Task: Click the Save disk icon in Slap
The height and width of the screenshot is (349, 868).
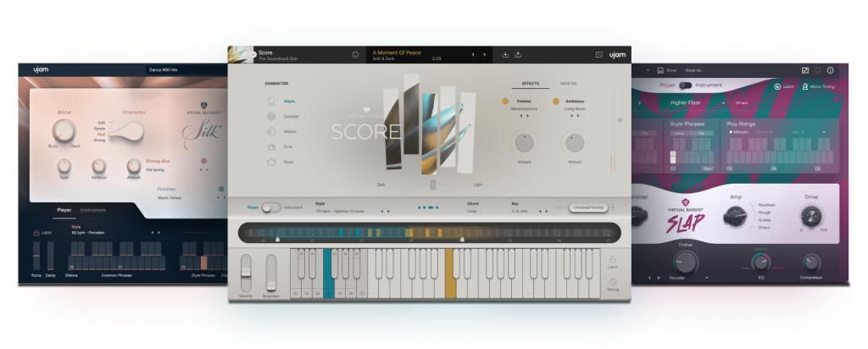Action: (x=661, y=70)
